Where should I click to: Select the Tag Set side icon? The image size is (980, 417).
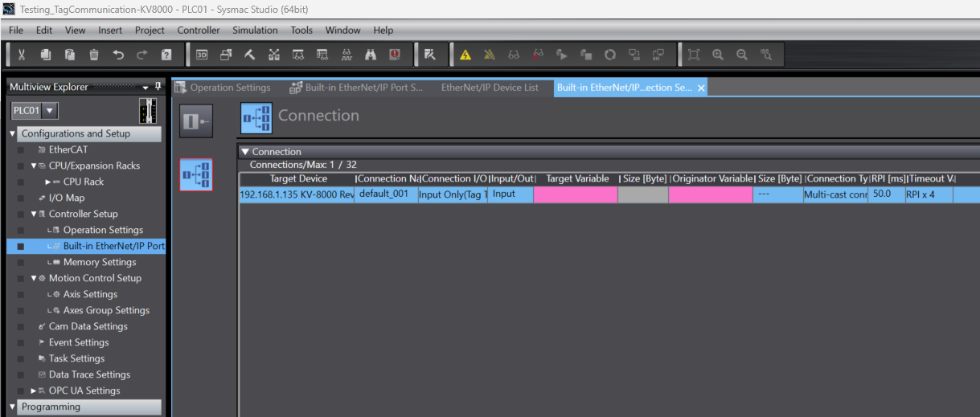(x=196, y=121)
